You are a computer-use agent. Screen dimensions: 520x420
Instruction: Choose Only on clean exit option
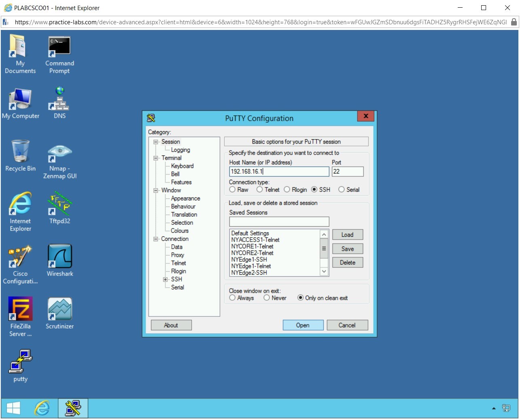(x=300, y=298)
